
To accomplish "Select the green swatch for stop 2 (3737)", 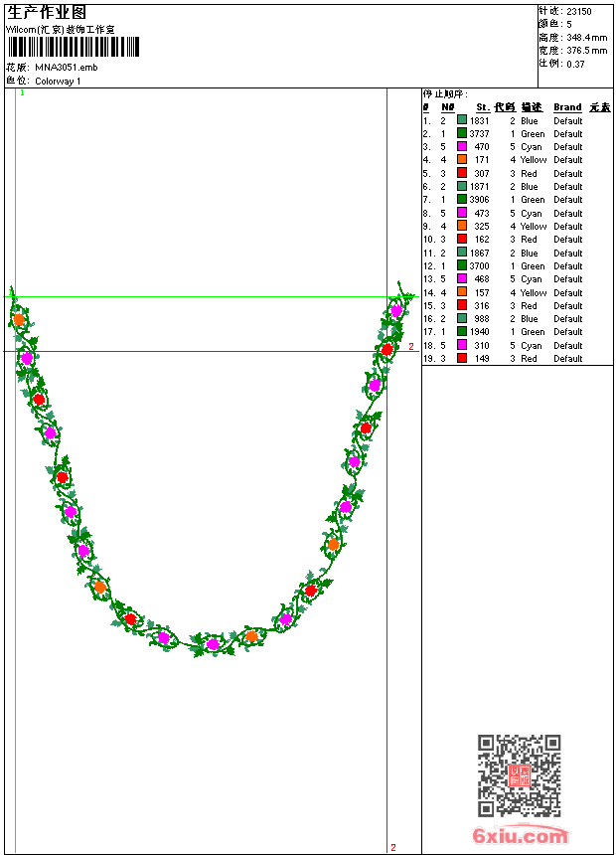I will pyautogui.click(x=462, y=133).
